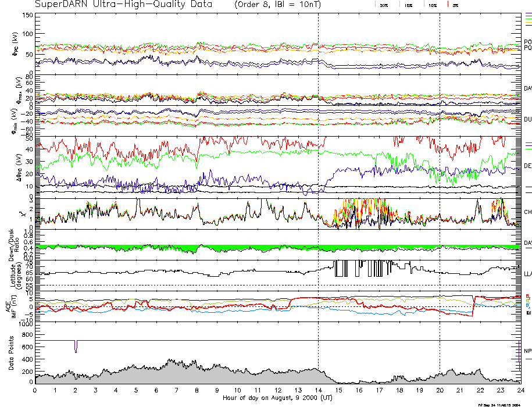Click the x-axis title 'Hour of day on August, 9 2000 (UT)'
The width and height of the screenshot is (532, 407).
click(277, 398)
